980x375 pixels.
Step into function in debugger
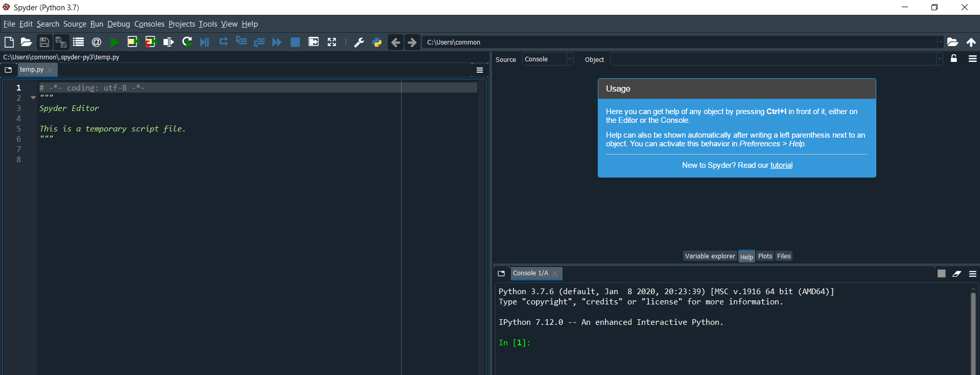pyautogui.click(x=241, y=42)
